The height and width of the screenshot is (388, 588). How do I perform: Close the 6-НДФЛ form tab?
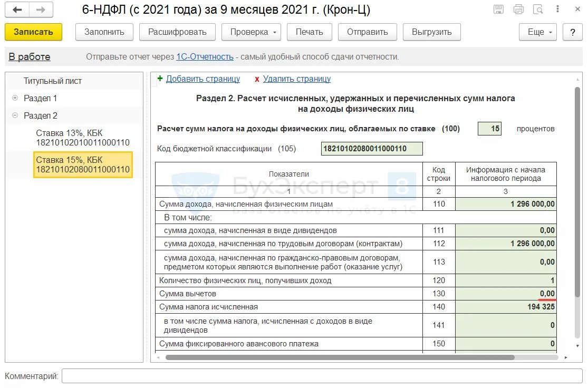577,9
